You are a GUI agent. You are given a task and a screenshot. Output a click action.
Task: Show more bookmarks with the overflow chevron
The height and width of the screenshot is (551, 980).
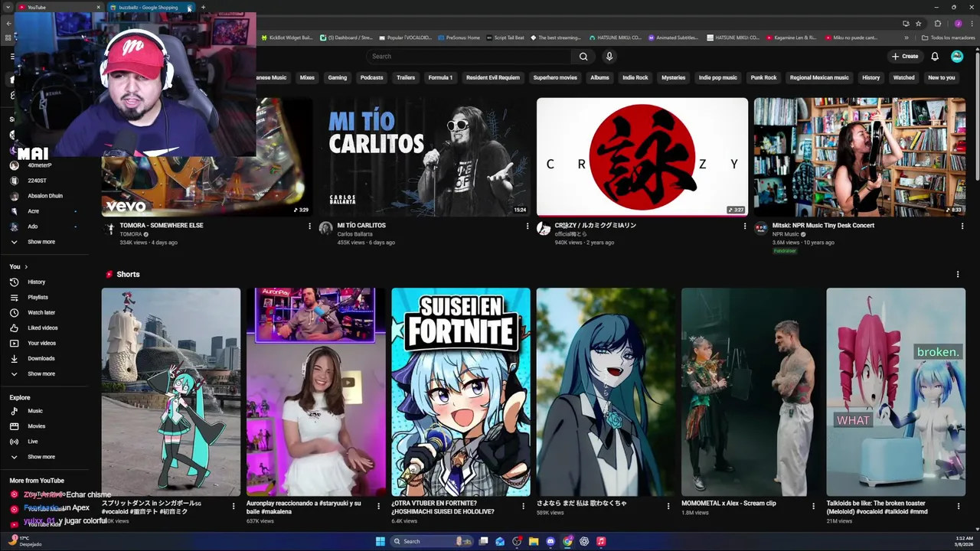906,37
